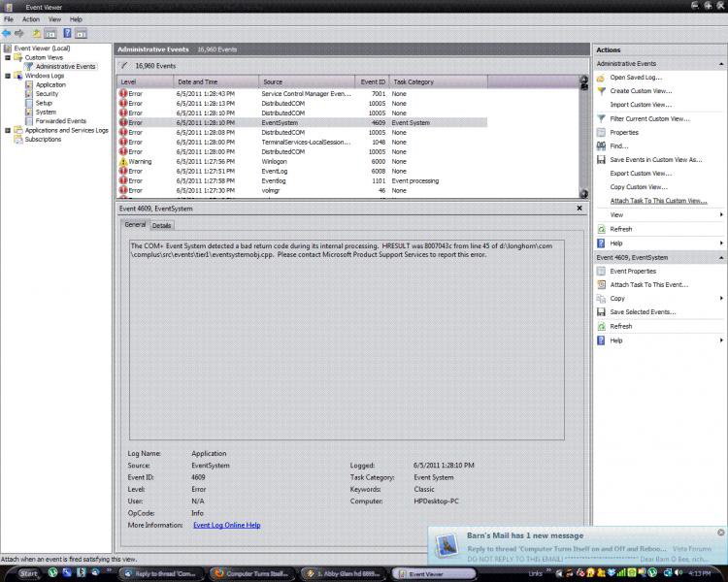Close the Event 4609 preview pane
This screenshot has height=582, width=728.
click(579, 209)
